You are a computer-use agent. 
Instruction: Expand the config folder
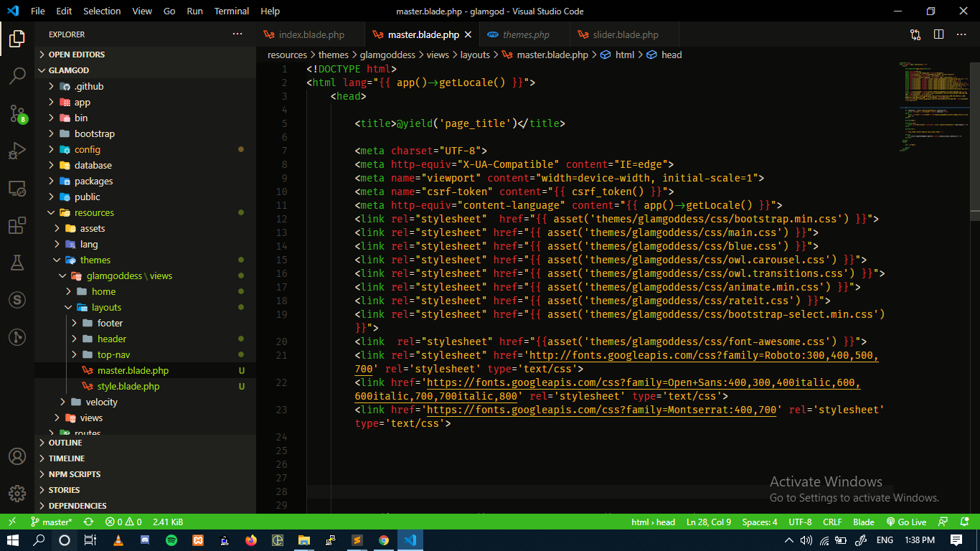point(145,149)
